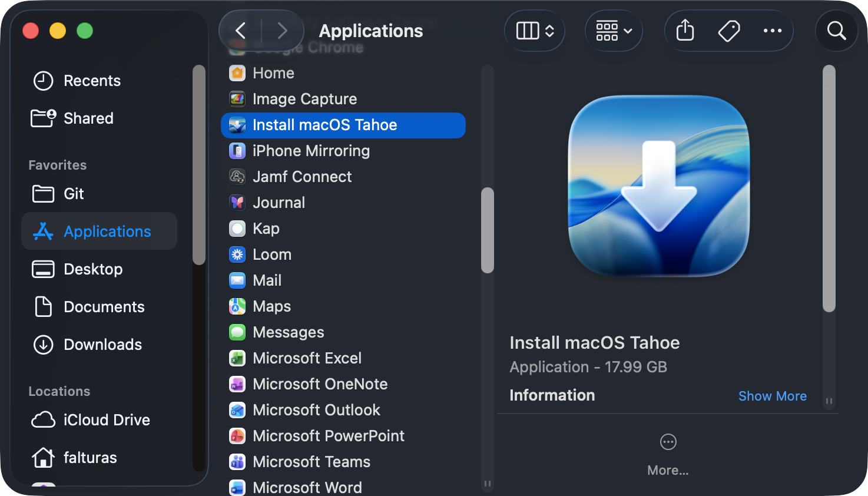Select Microsoft Excel in the list
This screenshot has width=868, height=496.
307,358
